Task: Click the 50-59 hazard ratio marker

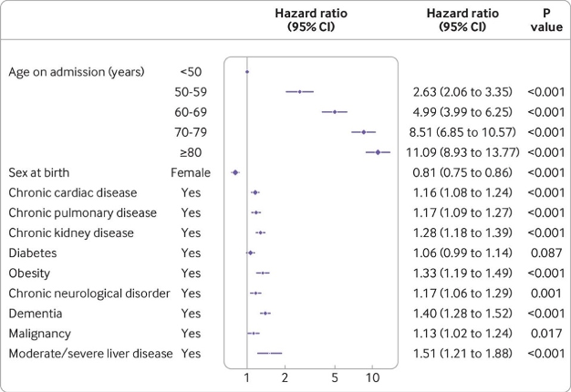Action: 299,92
